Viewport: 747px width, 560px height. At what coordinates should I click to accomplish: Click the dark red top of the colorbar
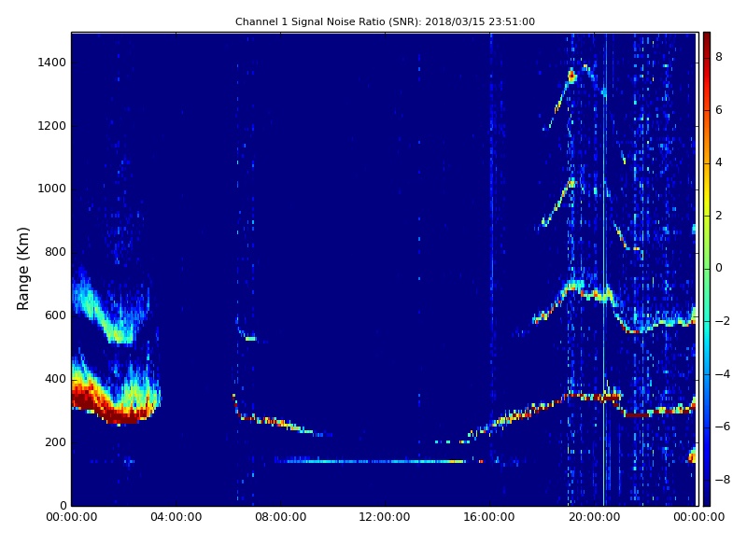tap(707, 40)
